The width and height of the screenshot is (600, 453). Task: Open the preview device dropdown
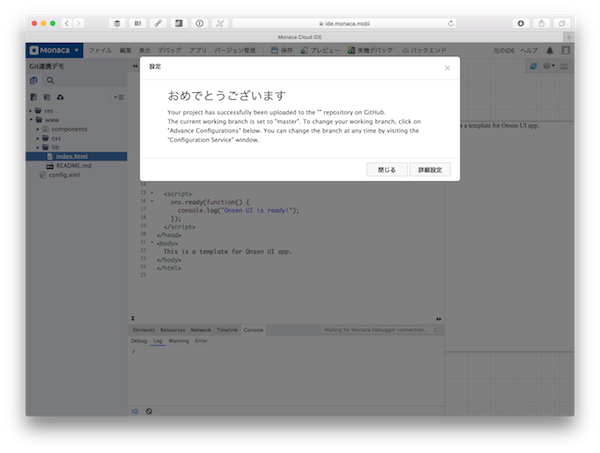549,66
